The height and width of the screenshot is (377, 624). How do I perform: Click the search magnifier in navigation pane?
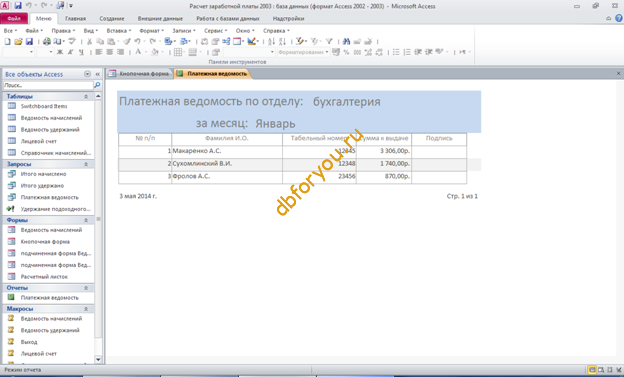(x=97, y=85)
